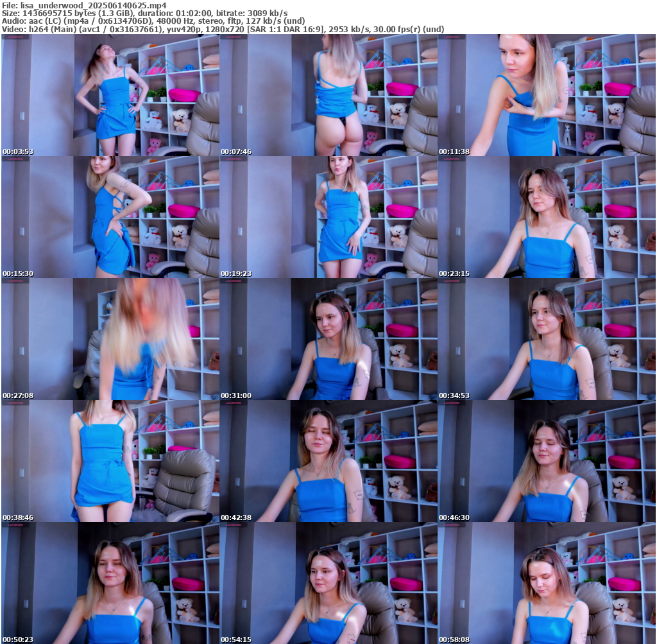Viewport: 657px width, 644px height.
Task: Choose the thumbnail stamped 00:19:23
Action: (x=328, y=217)
